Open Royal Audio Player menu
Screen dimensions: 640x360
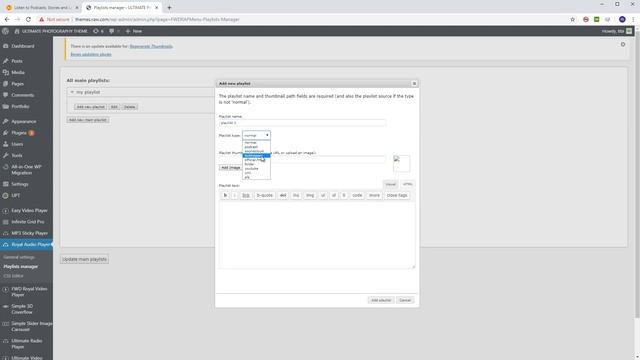(x=27, y=244)
